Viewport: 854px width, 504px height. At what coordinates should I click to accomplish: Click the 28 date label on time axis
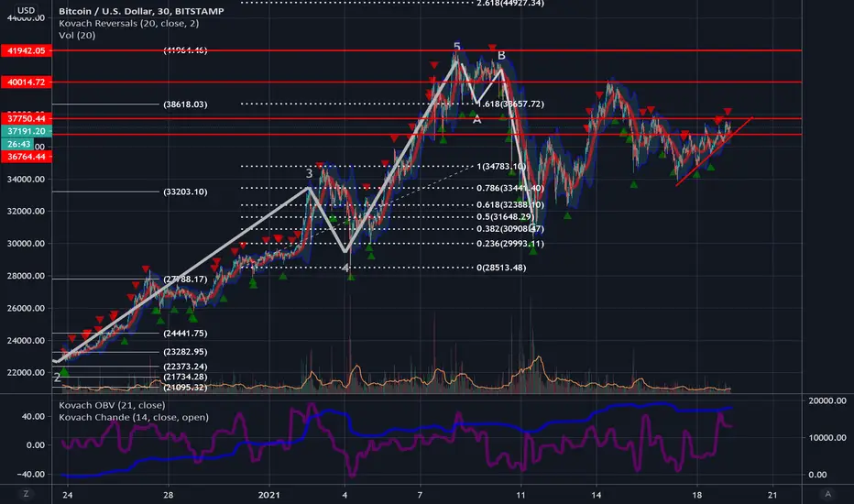pos(169,495)
